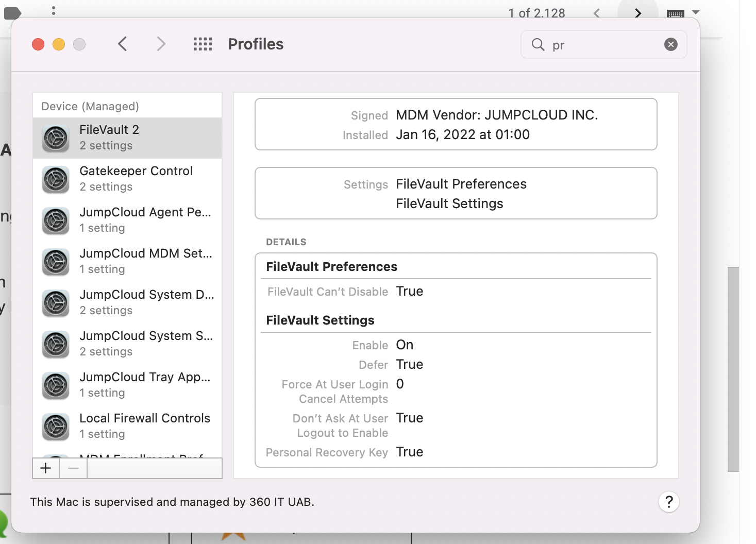Go back with the left chevron in Profiles toolbar
This screenshot has height=544, width=756.
point(122,44)
